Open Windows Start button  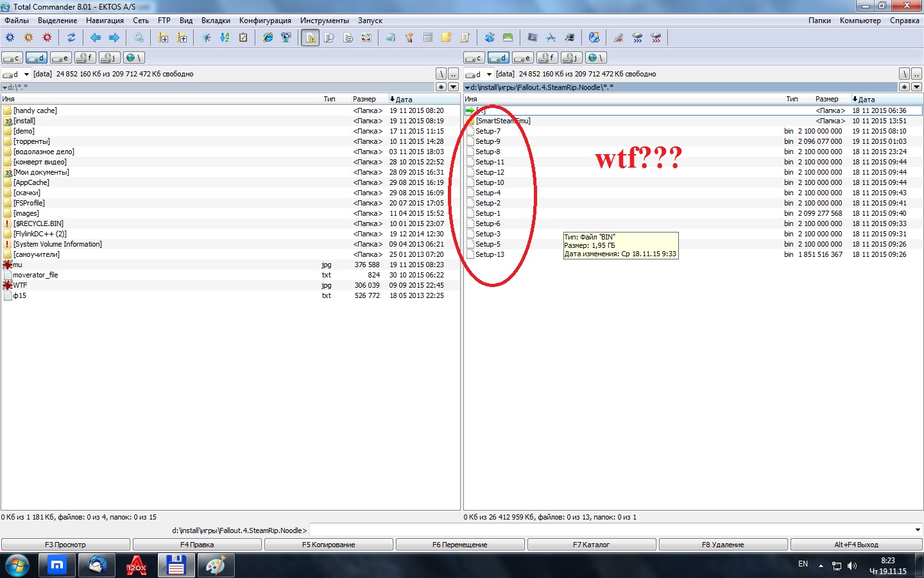[17, 566]
